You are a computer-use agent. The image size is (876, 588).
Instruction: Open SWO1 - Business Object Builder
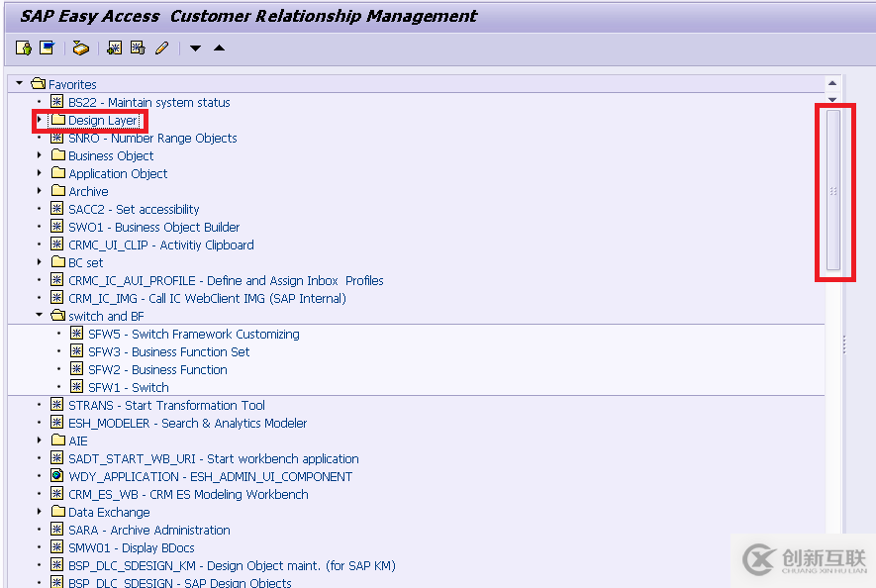(x=152, y=227)
